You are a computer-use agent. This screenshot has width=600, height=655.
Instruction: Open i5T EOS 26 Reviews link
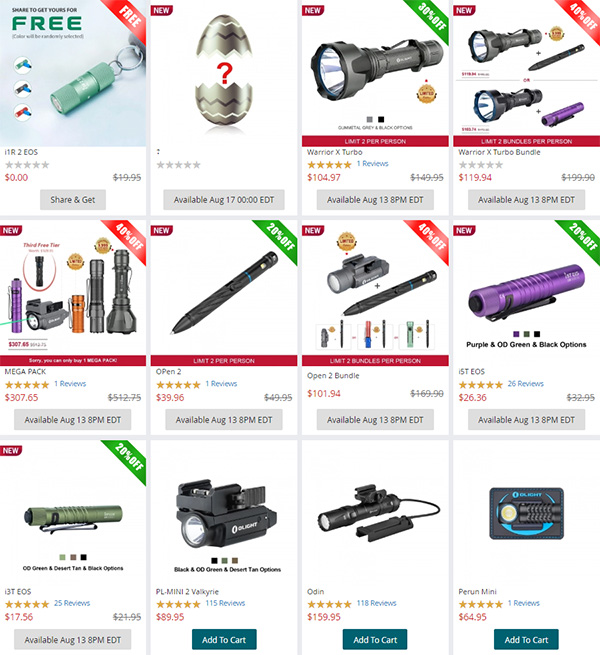[x=525, y=383]
